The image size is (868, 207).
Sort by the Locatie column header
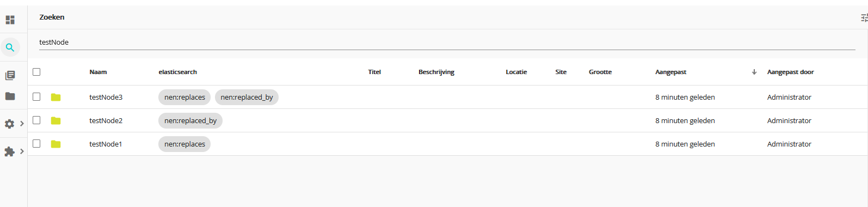pyautogui.click(x=516, y=72)
